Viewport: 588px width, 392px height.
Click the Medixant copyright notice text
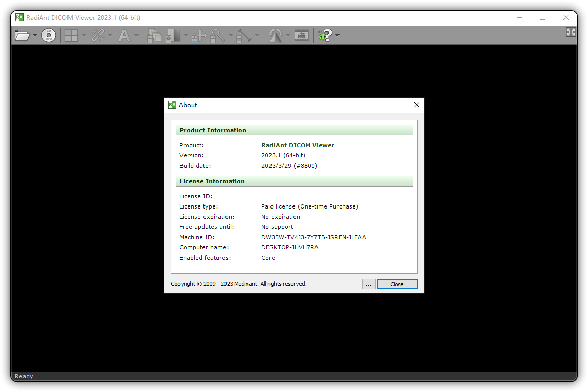coord(239,284)
